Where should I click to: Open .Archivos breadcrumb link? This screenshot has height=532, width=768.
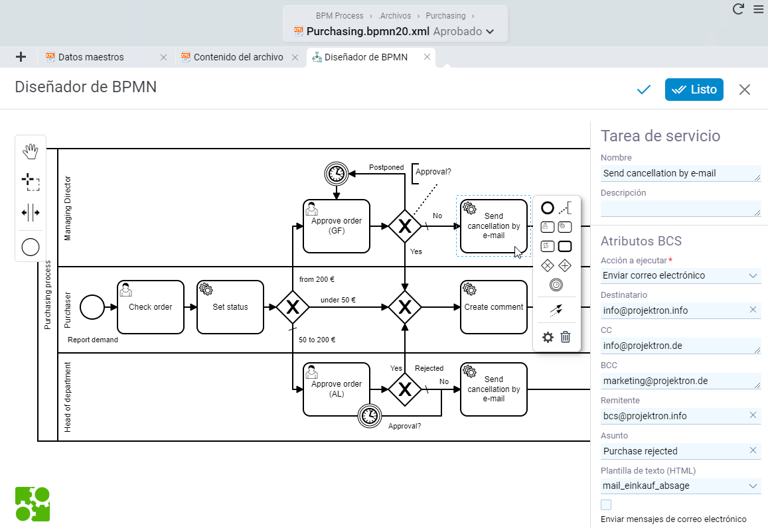click(395, 16)
